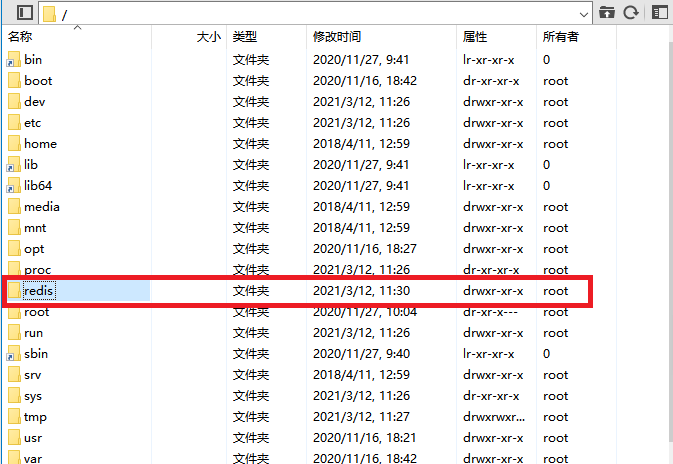This screenshot has width=673, height=464.
Task: Toggle the right panel layout icon
Action: coord(660,12)
